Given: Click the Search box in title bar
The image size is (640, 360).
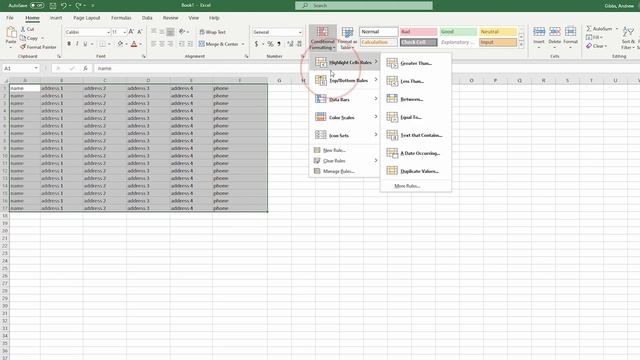Looking at the screenshot, I should [x=364, y=5].
